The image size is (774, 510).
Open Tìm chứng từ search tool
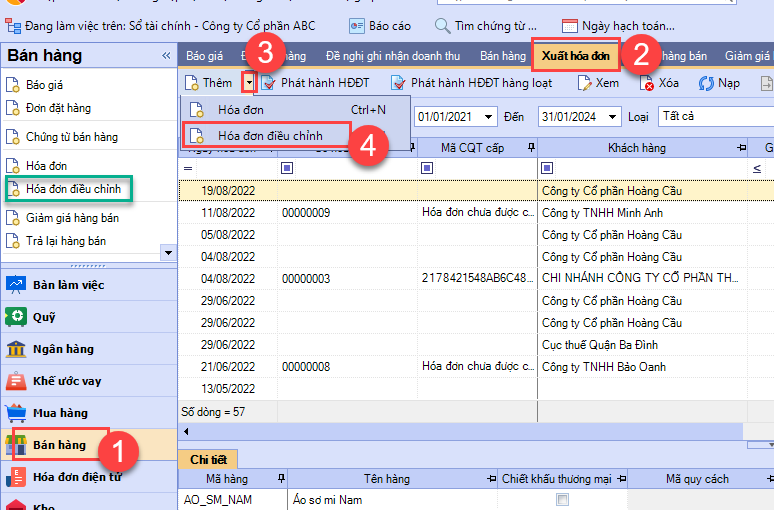(x=443, y=26)
